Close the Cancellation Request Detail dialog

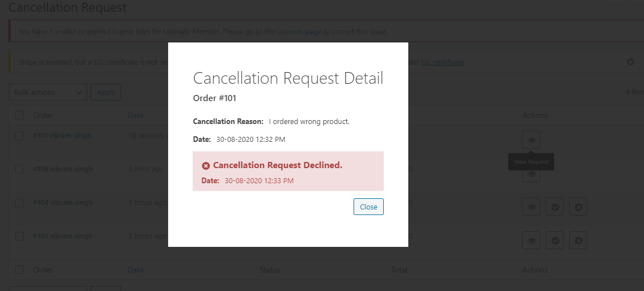click(x=369, y=207)
